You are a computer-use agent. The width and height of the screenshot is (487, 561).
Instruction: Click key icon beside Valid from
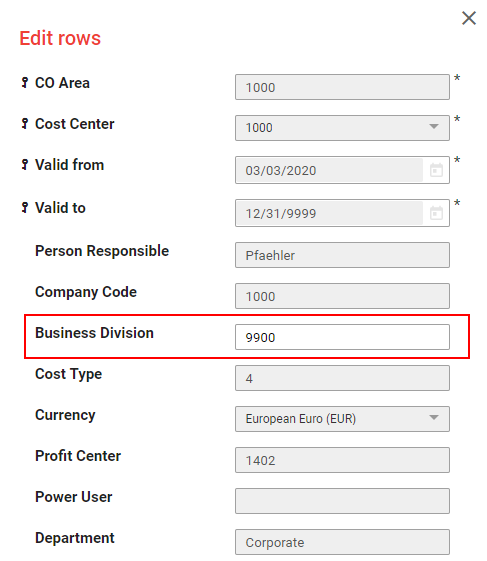click(x=25, y=165)
